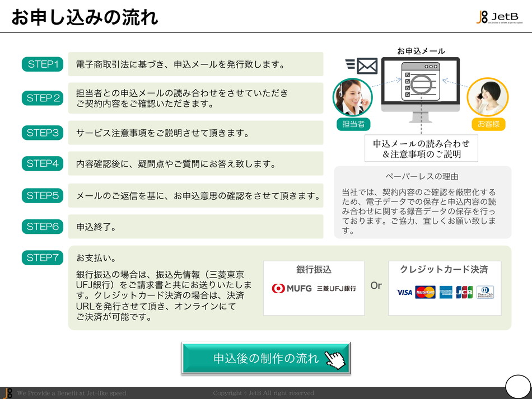
Task: Click the 申込後の制作の流れ button
Action: pos(266,359)
